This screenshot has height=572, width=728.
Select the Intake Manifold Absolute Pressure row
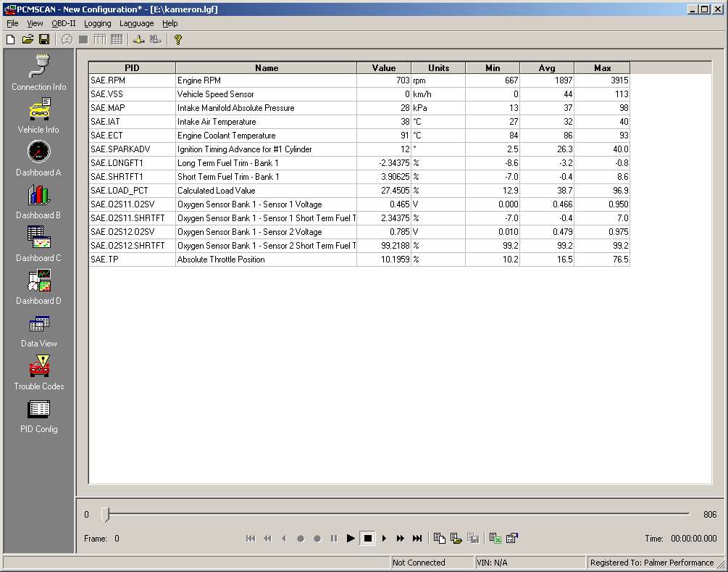(x=359, y=108)
